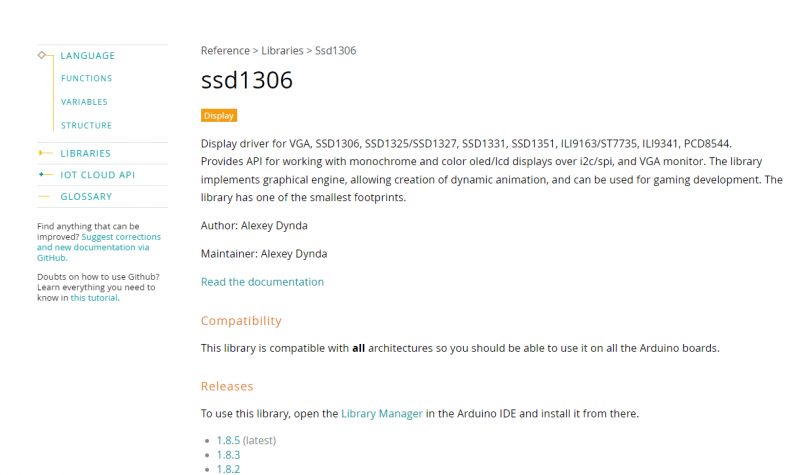Screen dimensions: 800x475
Task: Open the GLOSSARY sidebar entry
Action: pyautogui.click(x=86, y=197)
